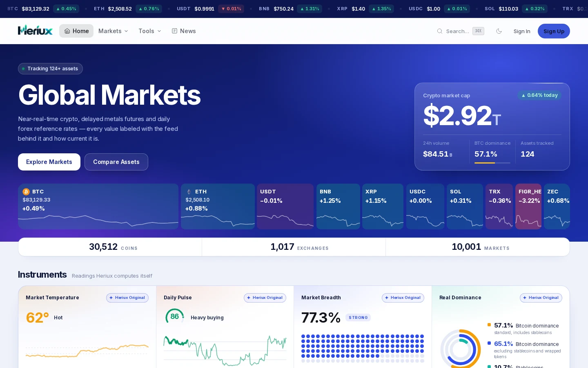The height and width of the screenshot is (368, 588).
Task: Click the 1,017 exchanges stat
Action: [294, 247]
